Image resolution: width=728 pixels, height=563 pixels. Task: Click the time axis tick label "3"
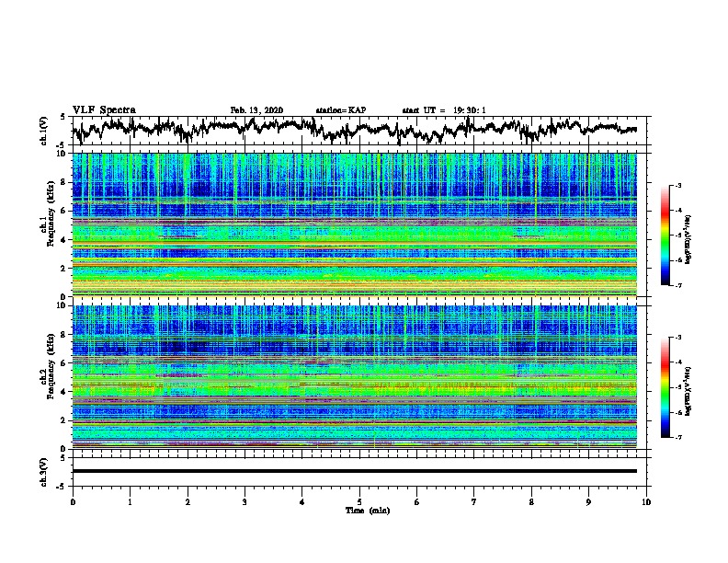click(x=245, y=502)
